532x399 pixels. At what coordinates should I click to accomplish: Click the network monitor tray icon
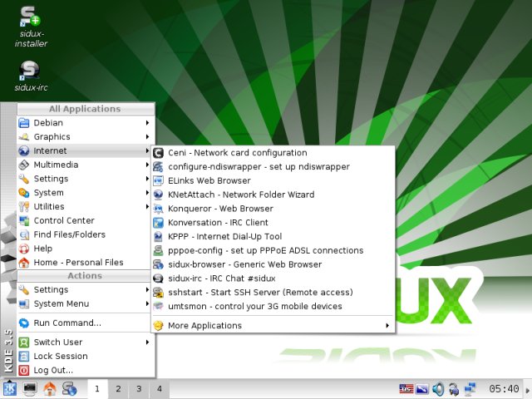coord(470,388)
